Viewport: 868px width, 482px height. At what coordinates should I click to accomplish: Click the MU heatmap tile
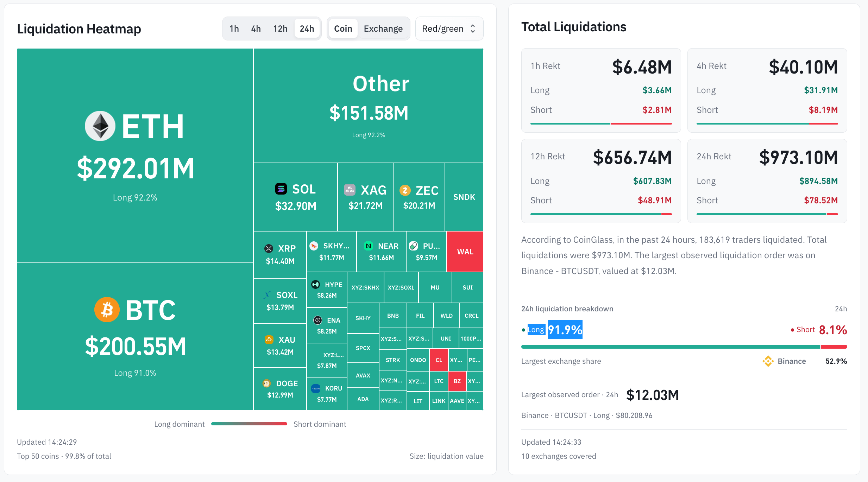pos(435,287)
